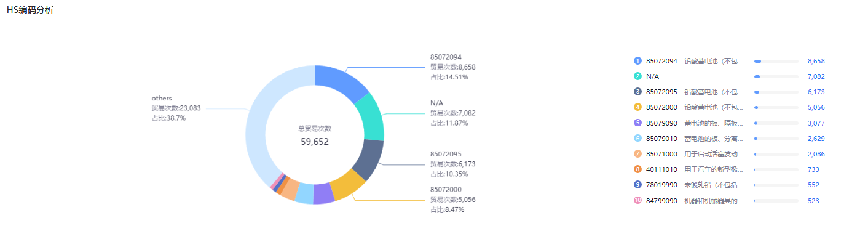Click legend code 85079010 text

(x=661, y=138)
